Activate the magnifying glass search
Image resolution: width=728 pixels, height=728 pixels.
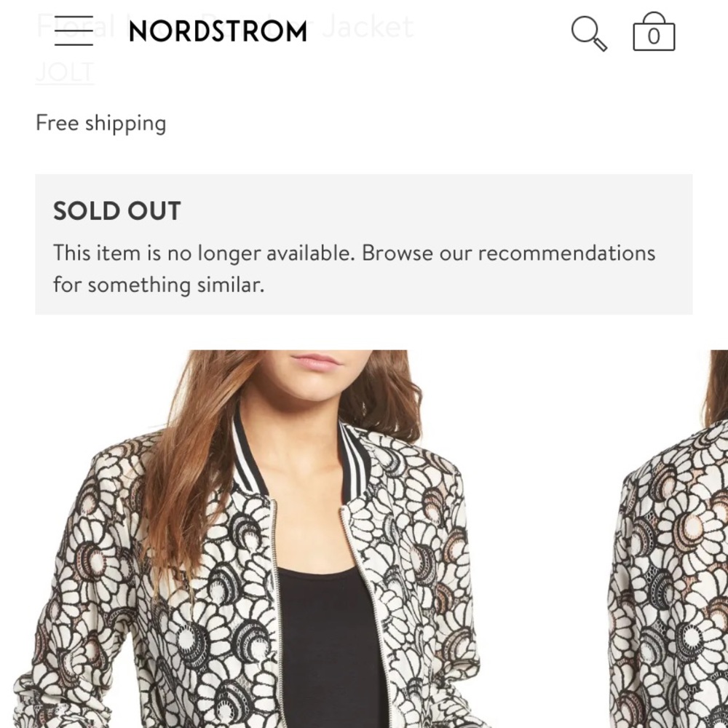(590, 33)
